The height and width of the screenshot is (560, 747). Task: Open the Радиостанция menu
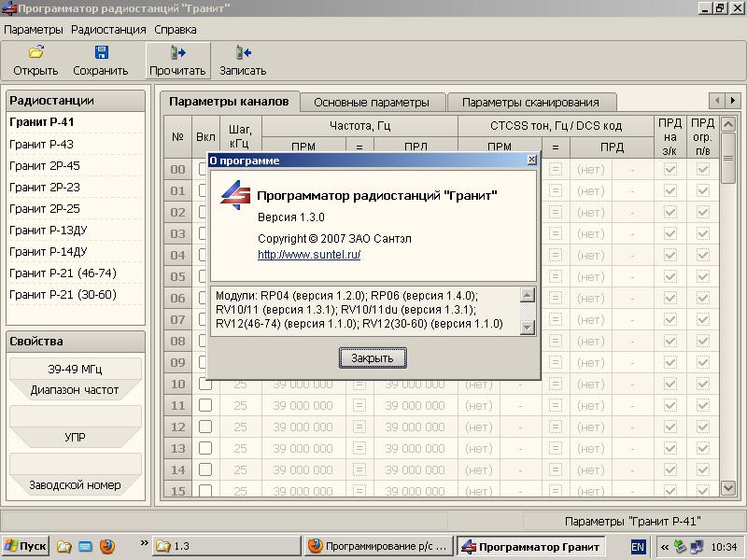pos(108,30)
